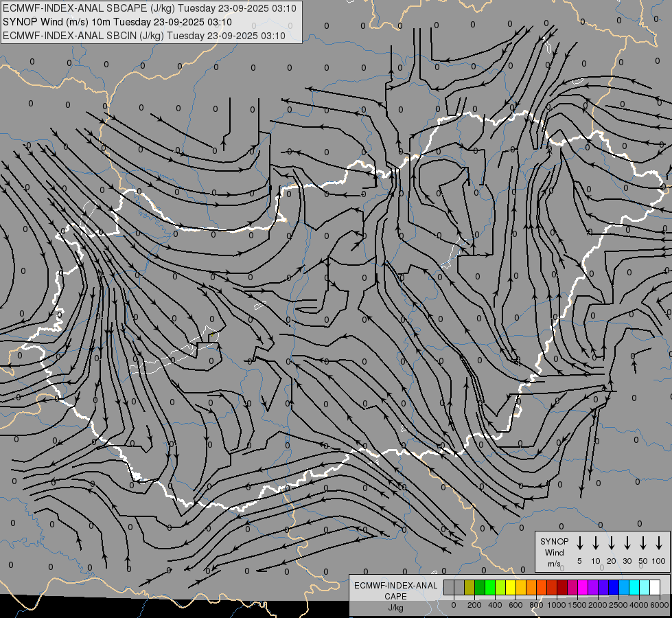This screenshot has height=618, width=672.
Task: Select the dark green CAPE legend swatch
Action: [x=480, y=587]
